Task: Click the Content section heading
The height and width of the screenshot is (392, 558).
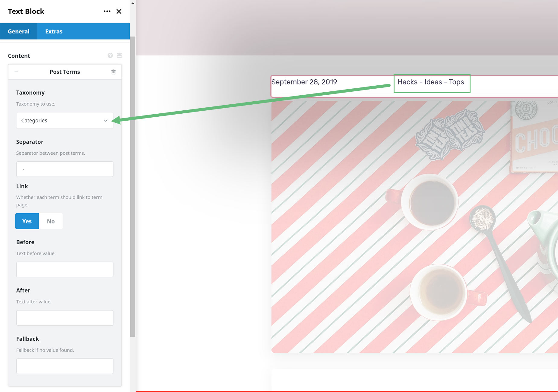Action: point(19,56)
